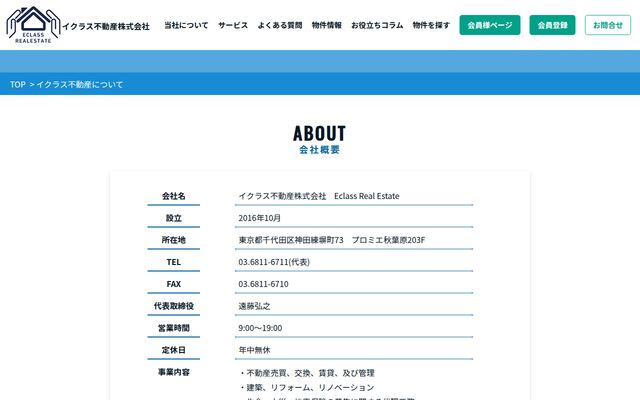
Task: Select fax number 03-6811-6710
Action: point(263,284)
